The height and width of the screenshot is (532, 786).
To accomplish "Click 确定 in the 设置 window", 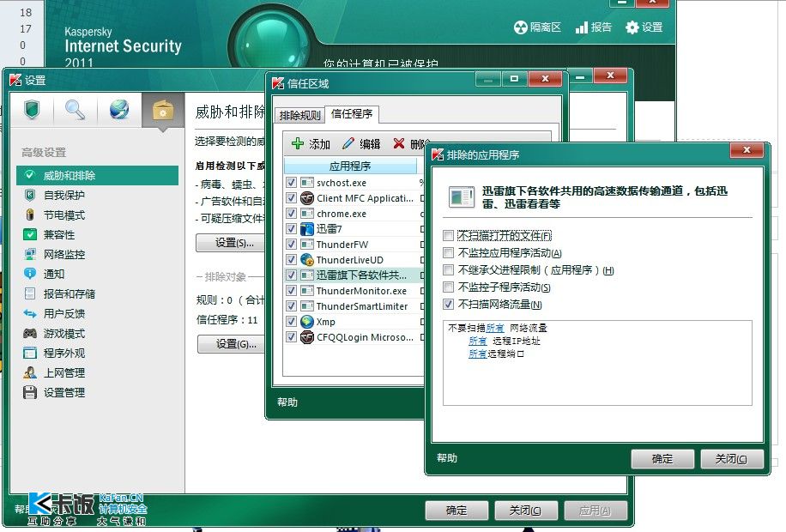I will [x=456, y=511].
